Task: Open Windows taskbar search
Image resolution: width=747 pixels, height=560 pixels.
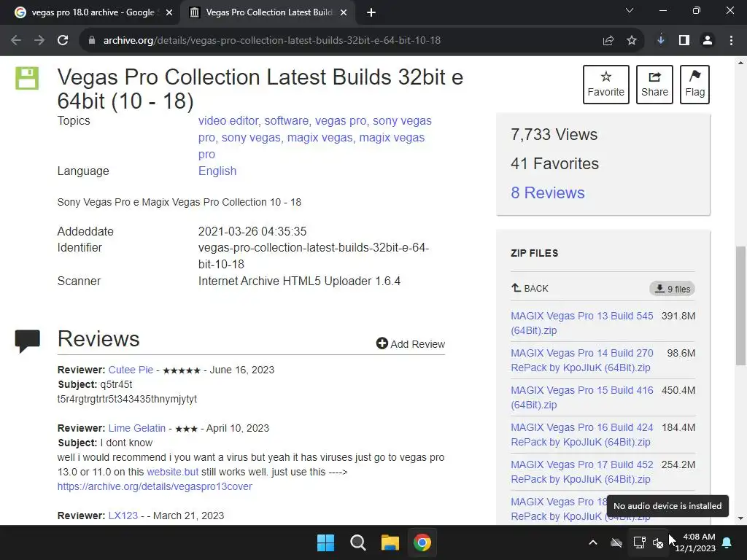Action: click(x=357, y=542)
